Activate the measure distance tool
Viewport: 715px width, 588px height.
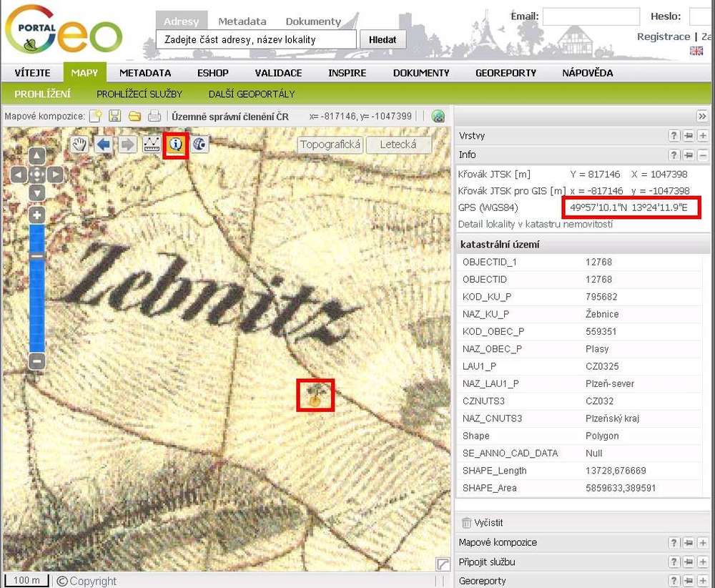click(151, 145)
